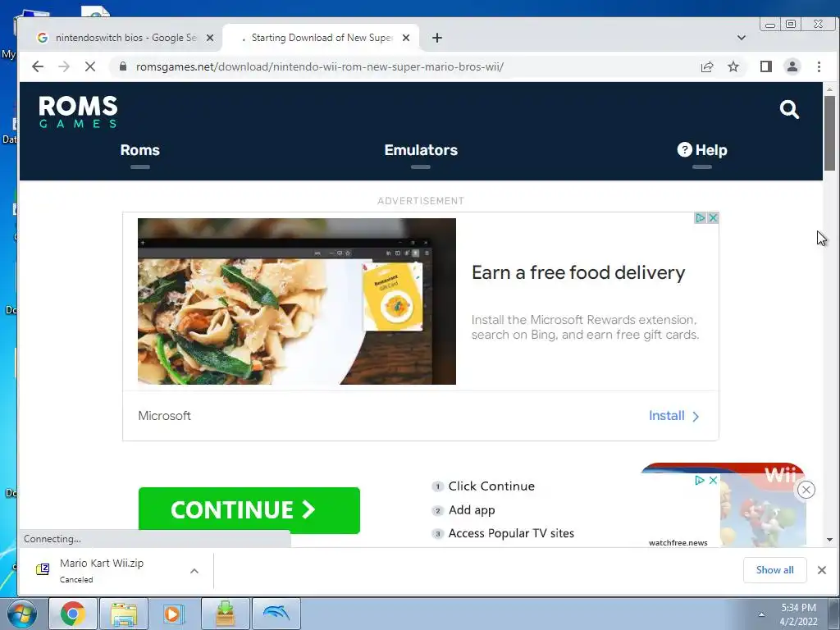Click the ROMS Games logo

click(78, 112)
